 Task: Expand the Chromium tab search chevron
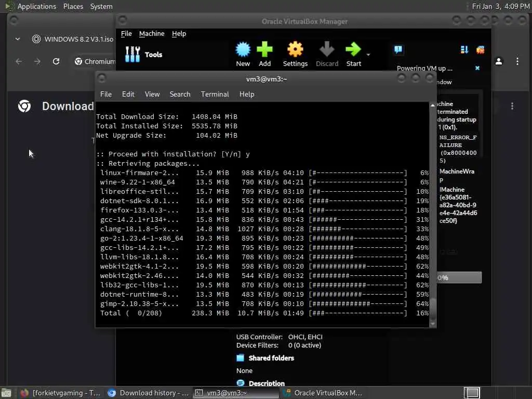click(x=18, y=39)
